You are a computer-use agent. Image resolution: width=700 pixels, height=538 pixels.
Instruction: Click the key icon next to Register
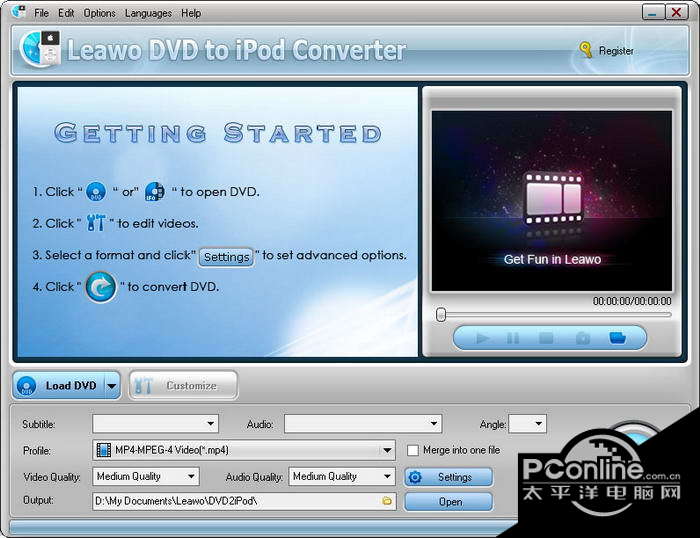click(586, 50)
